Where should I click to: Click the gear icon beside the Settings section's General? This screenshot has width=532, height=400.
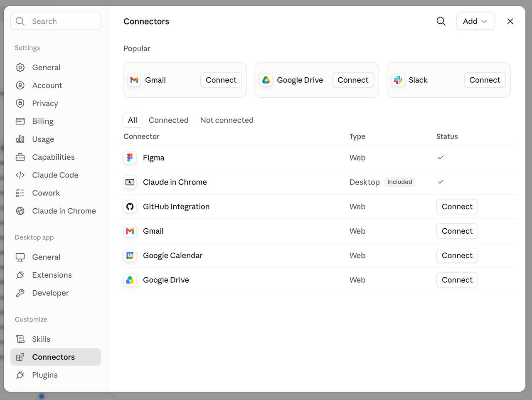(20, 67)
